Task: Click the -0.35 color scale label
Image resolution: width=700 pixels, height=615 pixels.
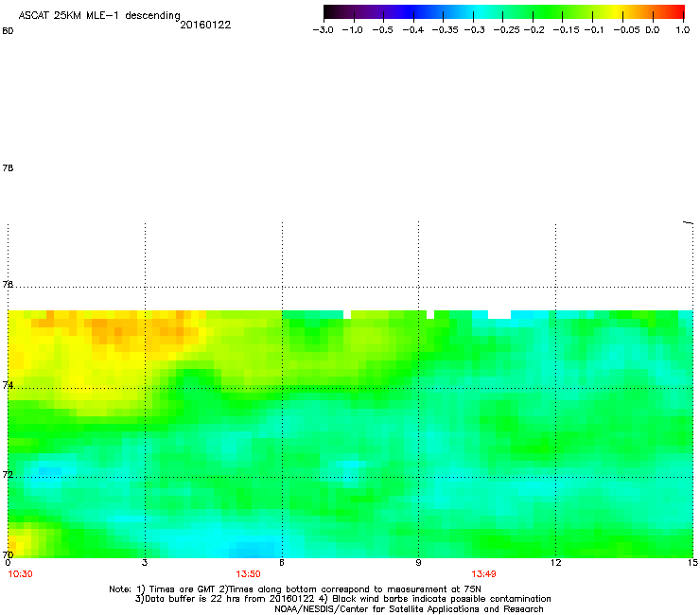Action: (445, 30)
